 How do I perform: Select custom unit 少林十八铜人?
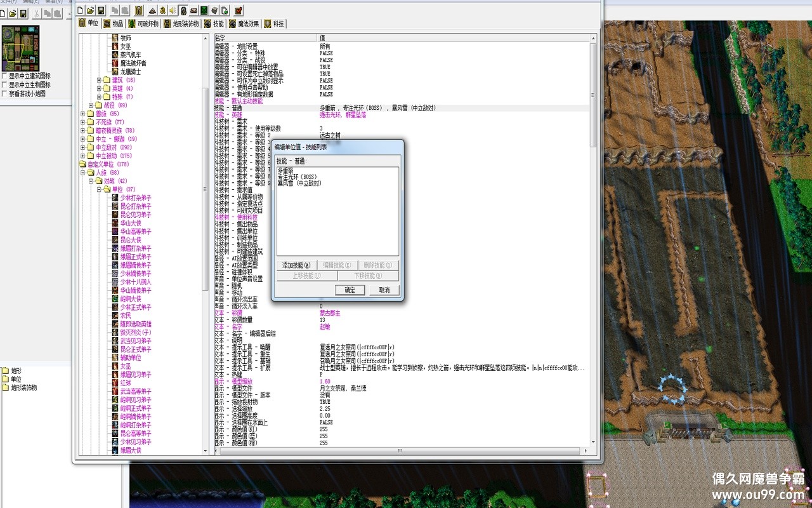click(136, 281)
